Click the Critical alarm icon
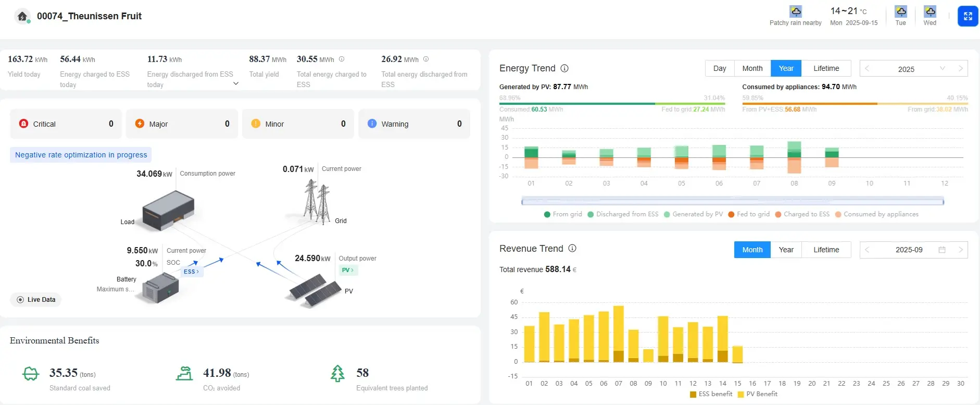Viewport: 980px width, 405px height. click(23, 124)
